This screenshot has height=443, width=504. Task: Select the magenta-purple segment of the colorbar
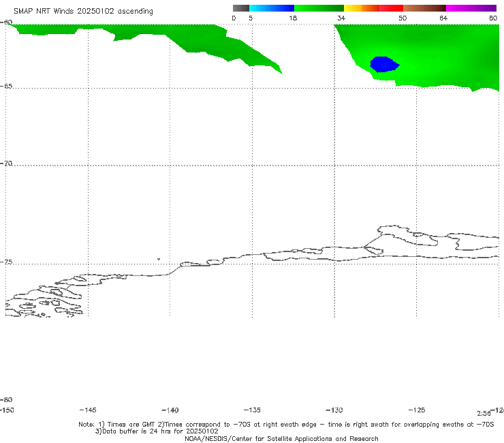click(471, 8)
